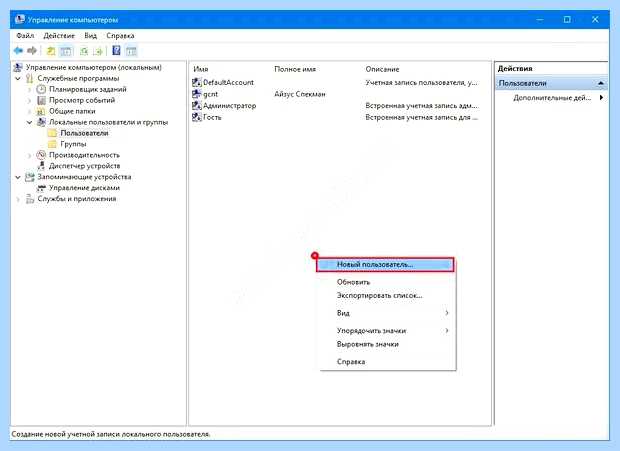The height and width of the screenshot is (451, 620).
Task: Select the DefaultAccount user icon
Action: [197, 83]
